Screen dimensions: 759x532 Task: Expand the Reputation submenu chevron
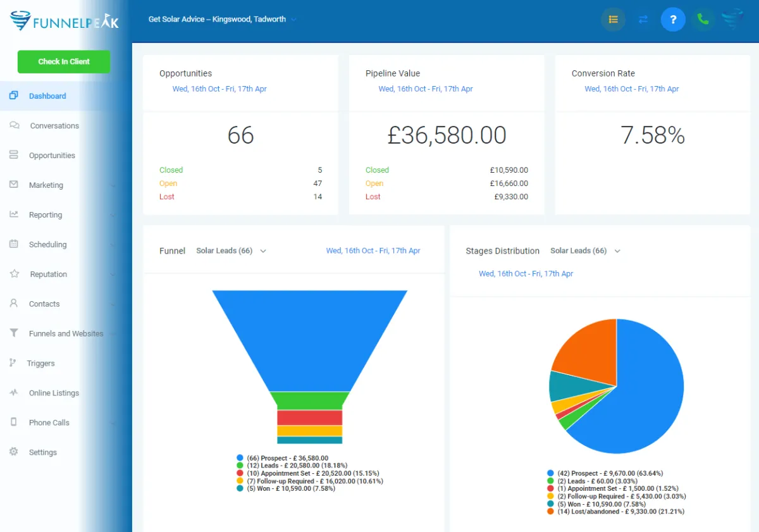[113, 275]
